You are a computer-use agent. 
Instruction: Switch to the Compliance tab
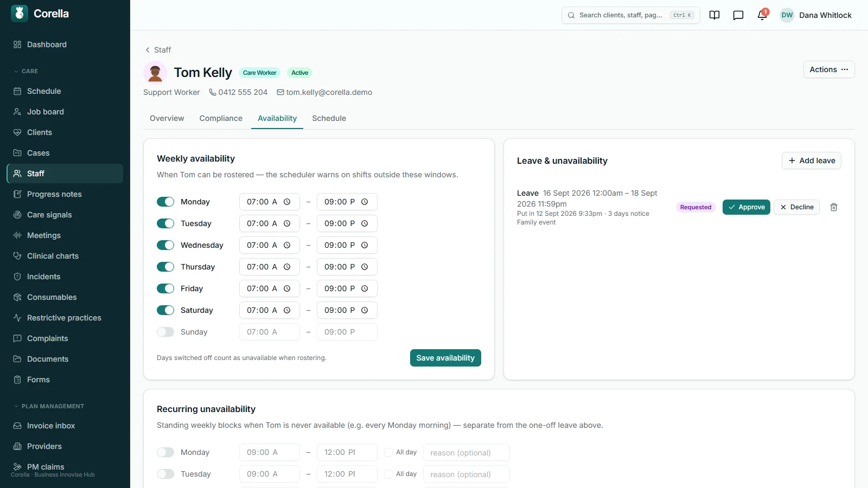[221, 118]
